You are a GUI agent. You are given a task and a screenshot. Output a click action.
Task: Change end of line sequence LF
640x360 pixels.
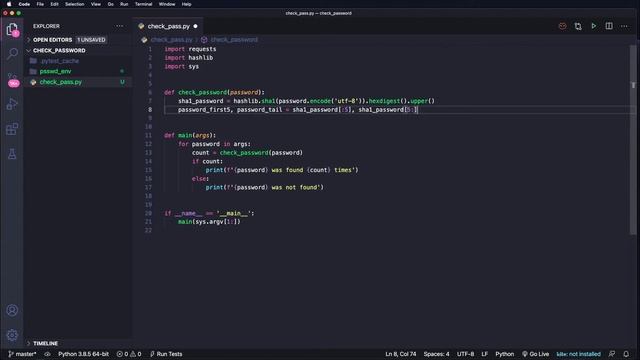pyautogui.click(x=484, y=354)
